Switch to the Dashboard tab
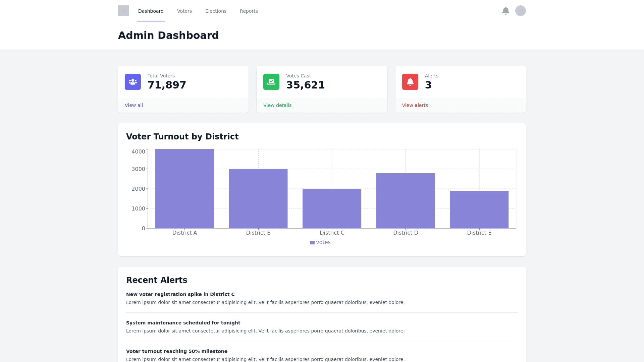The width and height of the screenshot is (644, 362). [151, 11]
